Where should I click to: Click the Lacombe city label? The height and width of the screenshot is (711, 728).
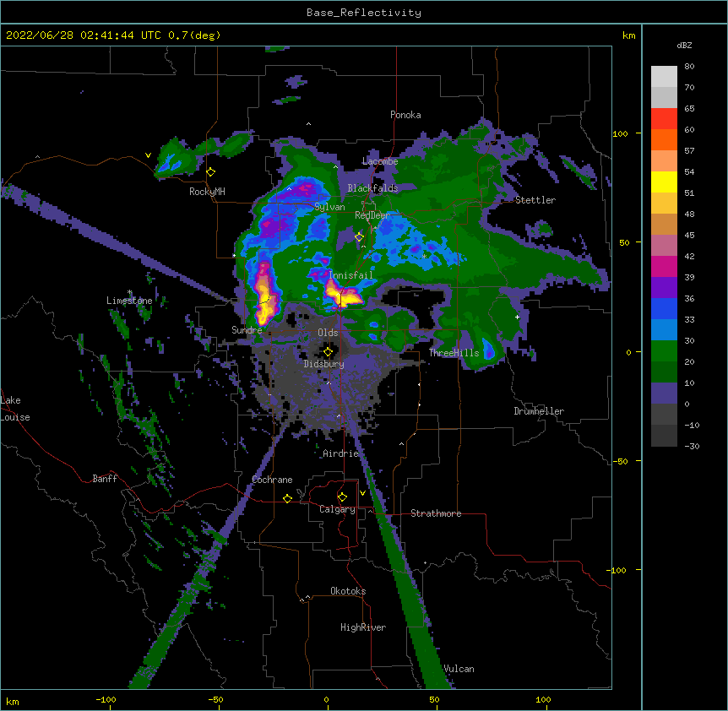tap(380, 161)
